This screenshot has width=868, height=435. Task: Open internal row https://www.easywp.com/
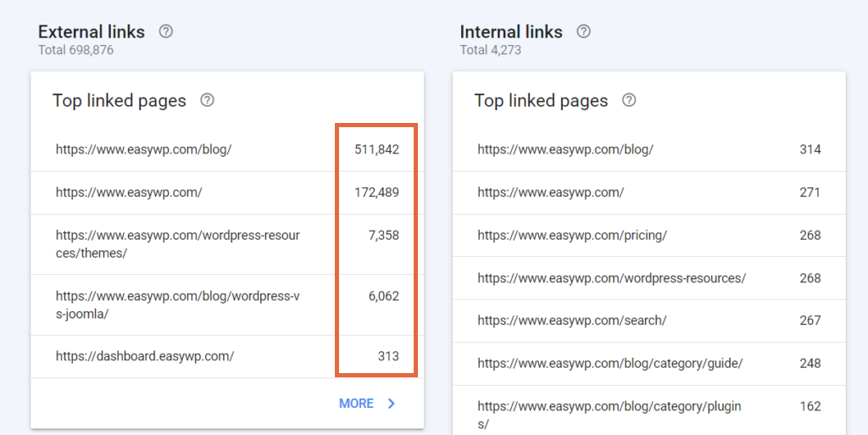649,192
